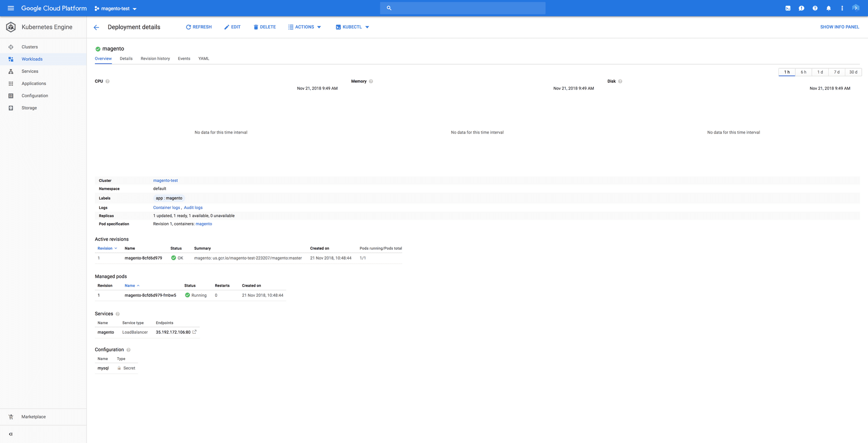Click the Disk help icon

pos(620,81)
